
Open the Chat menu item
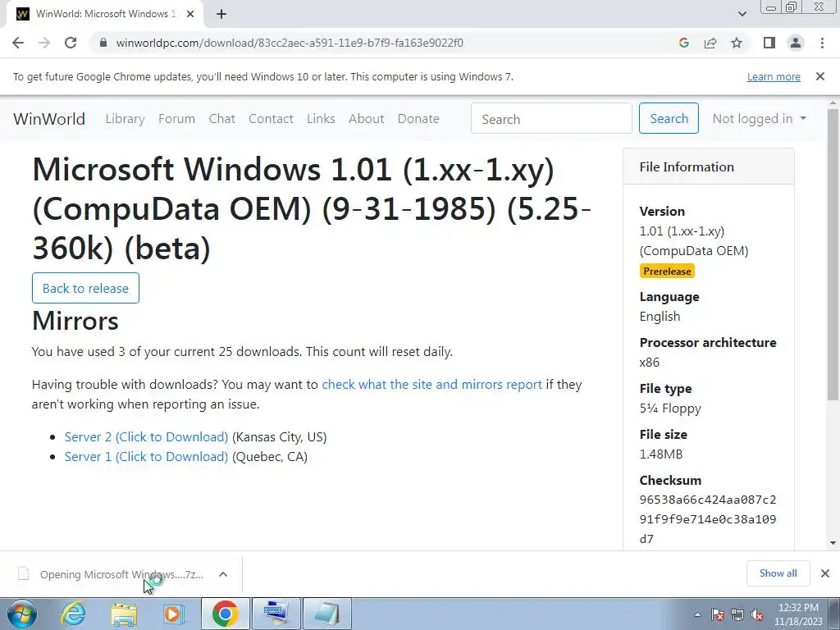click(x=221, y=119)
